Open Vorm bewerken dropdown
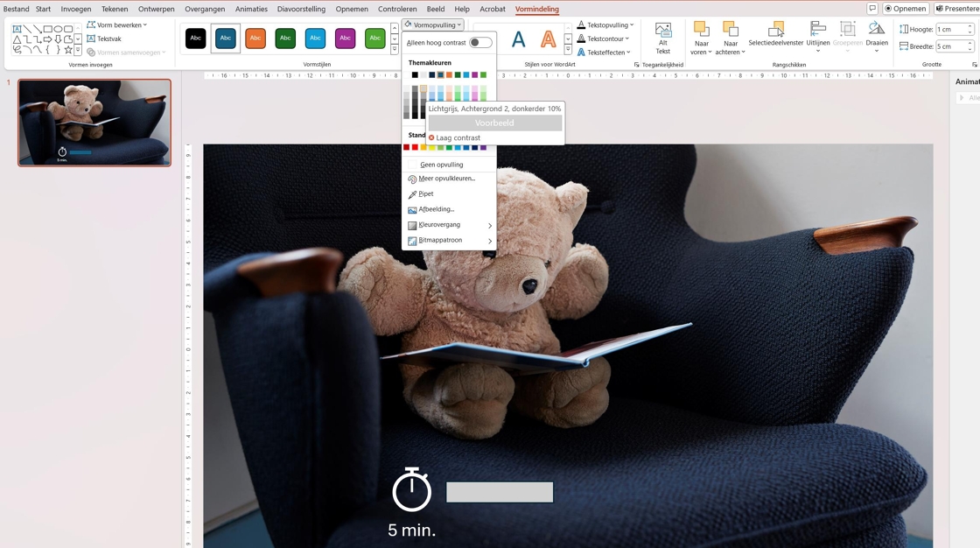The image size is (980, 548). point(117,25)
